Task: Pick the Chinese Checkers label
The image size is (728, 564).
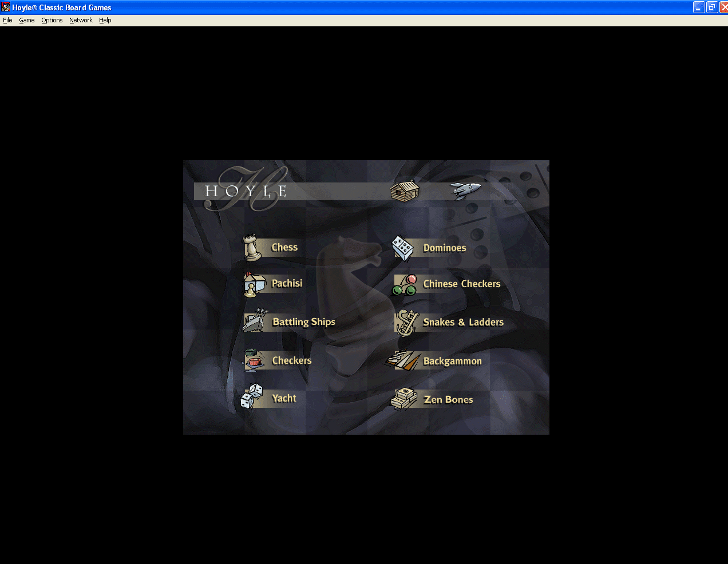Action: 462,284
